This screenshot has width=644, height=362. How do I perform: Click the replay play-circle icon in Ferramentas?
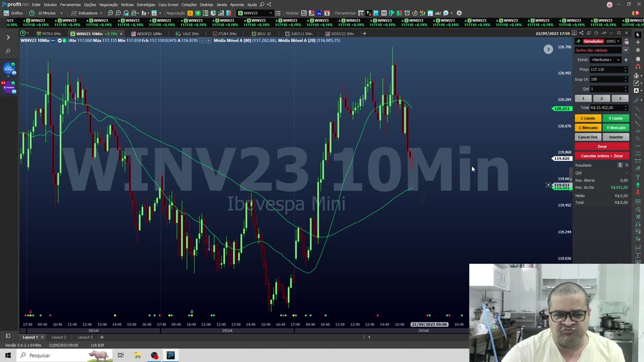(x=415, y=13)
